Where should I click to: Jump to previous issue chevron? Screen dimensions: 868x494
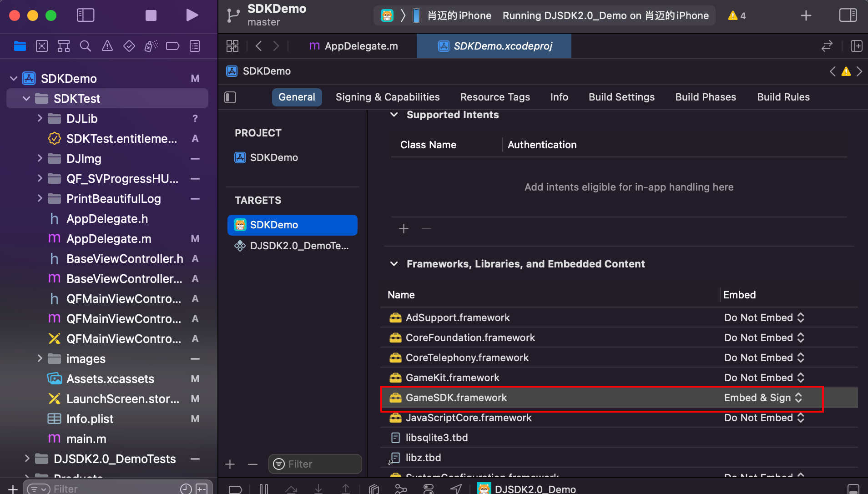click(833, 71)
